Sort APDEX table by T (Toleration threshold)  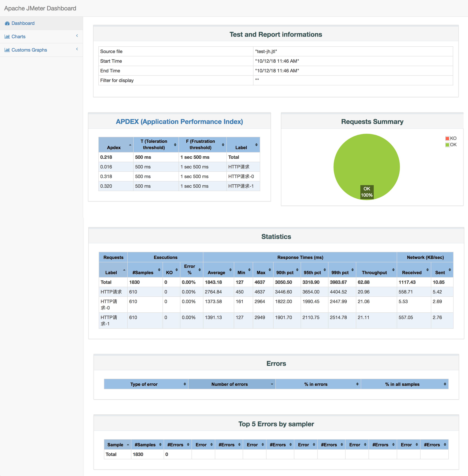(156, 145)
